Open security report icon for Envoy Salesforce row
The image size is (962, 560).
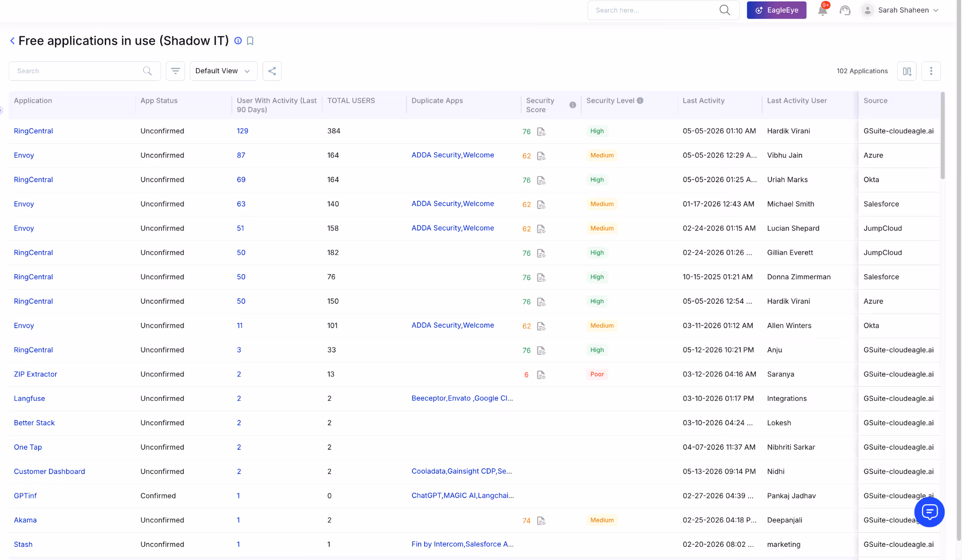541,205
